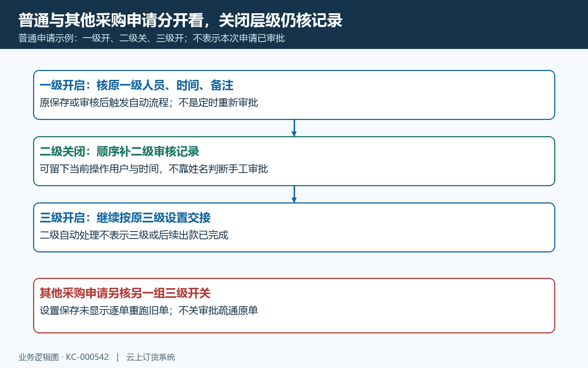Select heading 一级开启：核原一级人员、时间、备注
Viewport: 588px width, 368px height.
pyautogui.click(x=136, y=85)
